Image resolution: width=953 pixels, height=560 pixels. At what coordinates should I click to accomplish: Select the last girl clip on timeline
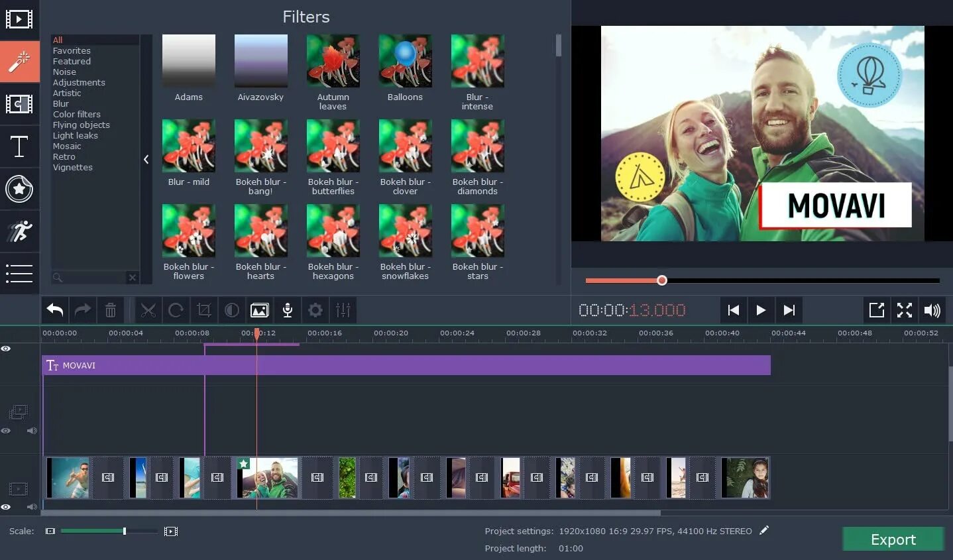pyautogui.click(x=746, y=477)
